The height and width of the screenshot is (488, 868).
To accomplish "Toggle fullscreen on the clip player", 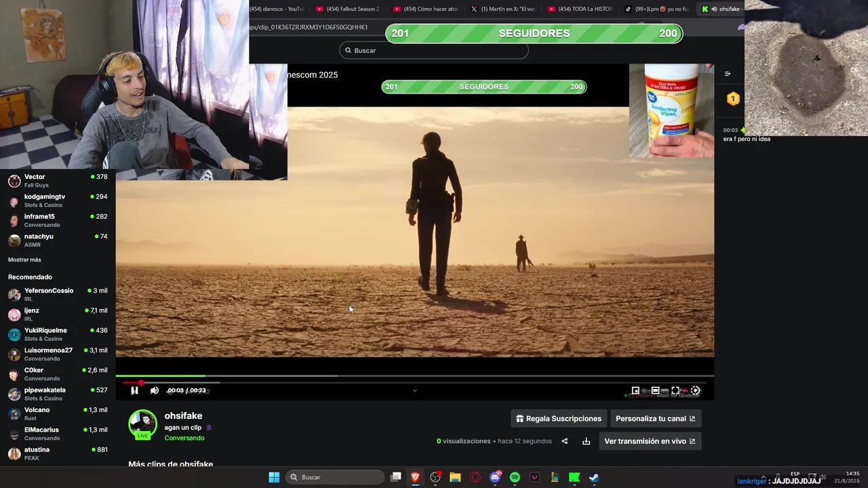I will pos(675,390).
